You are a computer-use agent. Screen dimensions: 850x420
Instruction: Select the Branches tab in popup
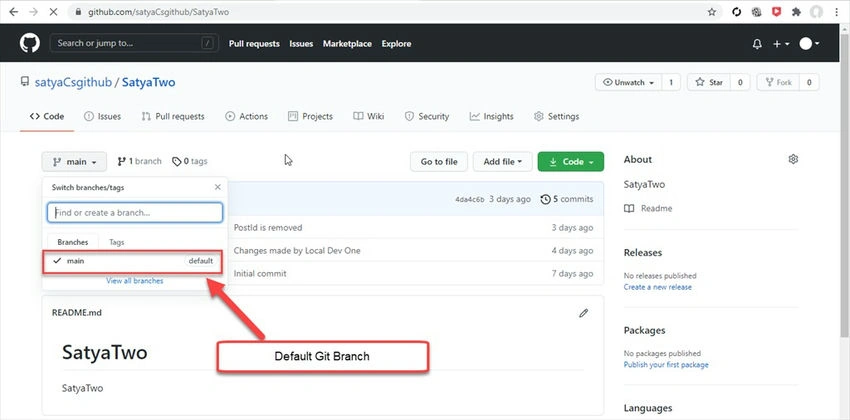point(73,242)
